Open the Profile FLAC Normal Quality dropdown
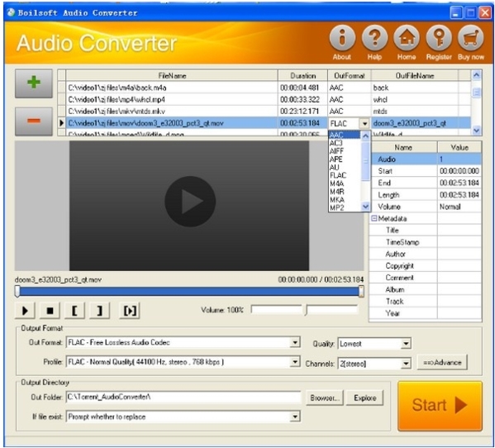This screenshot has width=495, height=448. [183, 362]
